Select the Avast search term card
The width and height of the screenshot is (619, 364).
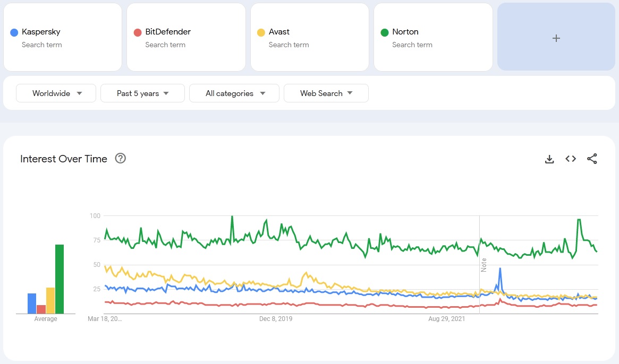coord(309,37)
